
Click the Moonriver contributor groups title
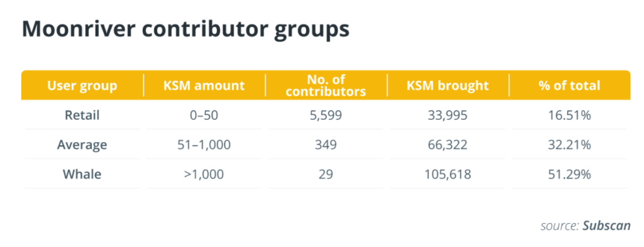click(186, 30)
